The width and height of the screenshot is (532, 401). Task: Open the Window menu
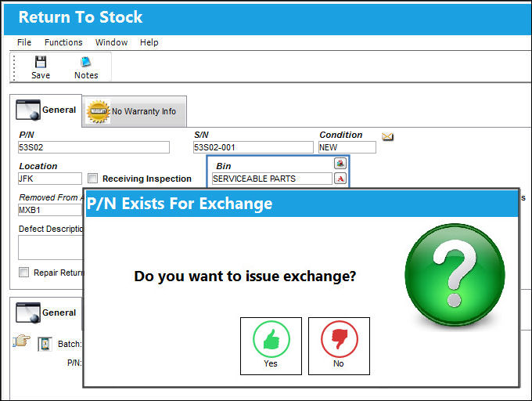pos(111,42)
